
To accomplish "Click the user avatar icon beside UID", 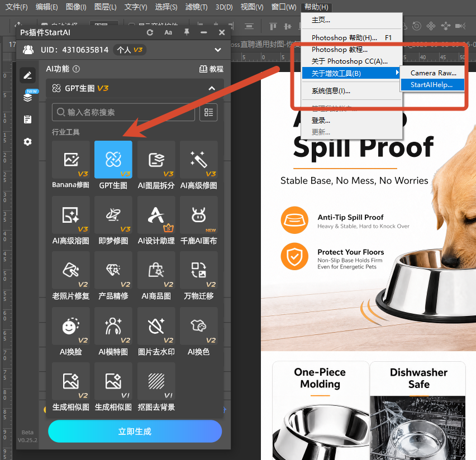I will pos(28,50).
